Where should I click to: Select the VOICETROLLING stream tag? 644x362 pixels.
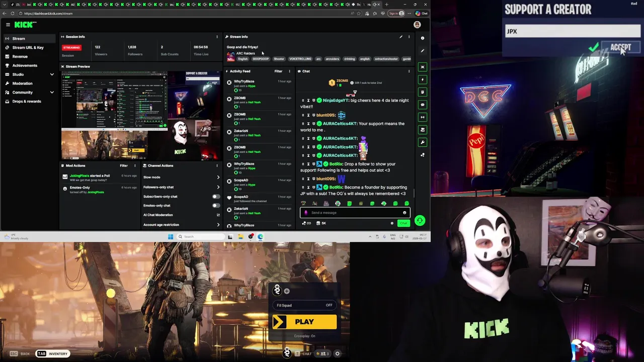tap(300, 59)
